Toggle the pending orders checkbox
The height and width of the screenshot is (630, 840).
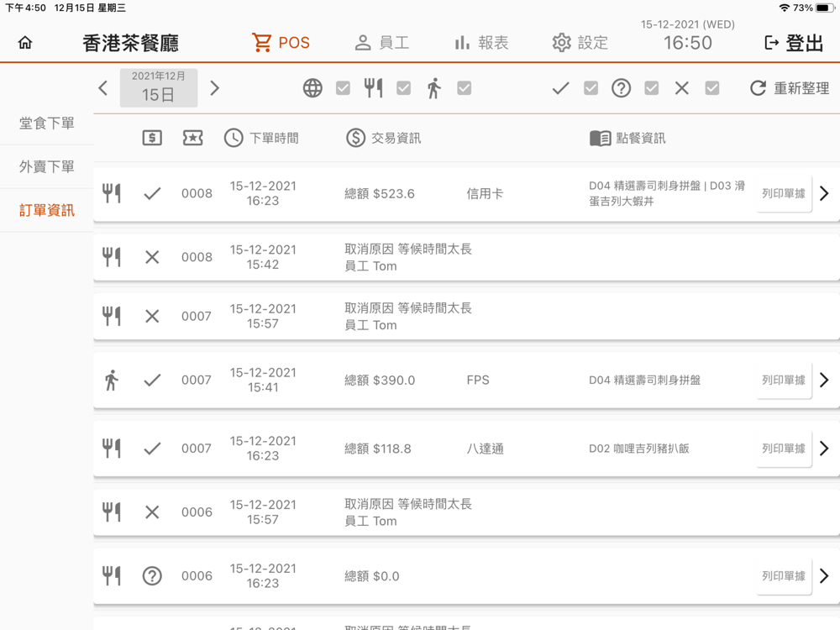652,88
